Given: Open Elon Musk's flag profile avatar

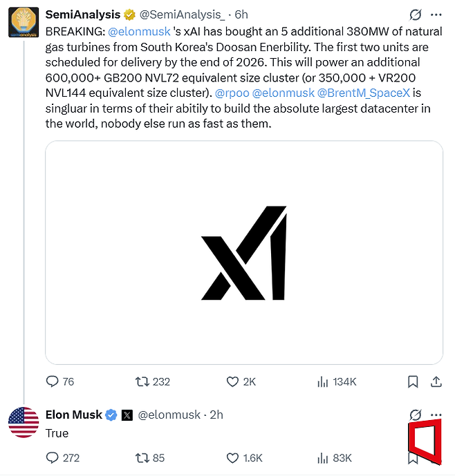Looking at the screenshot, I should [x=24, y=422].
